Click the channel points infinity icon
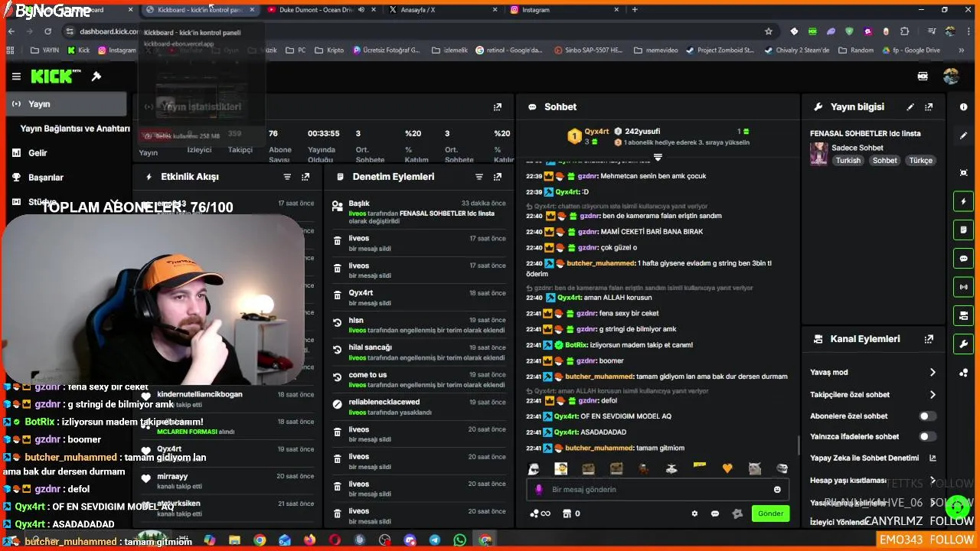 point(540,514)
